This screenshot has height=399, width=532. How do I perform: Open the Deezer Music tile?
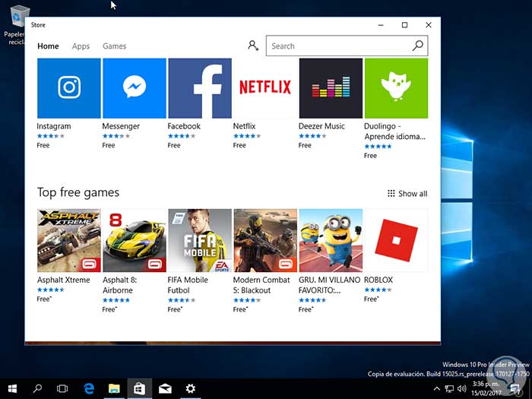coord(331,88)
